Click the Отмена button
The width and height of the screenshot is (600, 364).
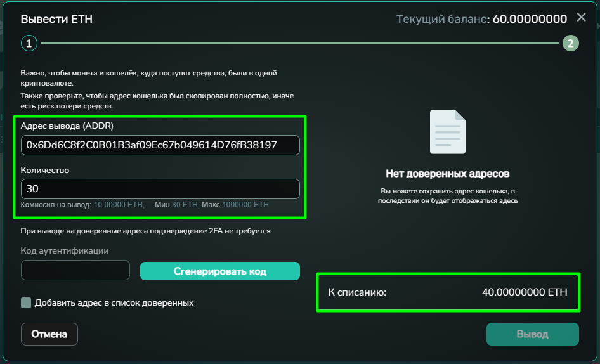(x=49, y=334)
